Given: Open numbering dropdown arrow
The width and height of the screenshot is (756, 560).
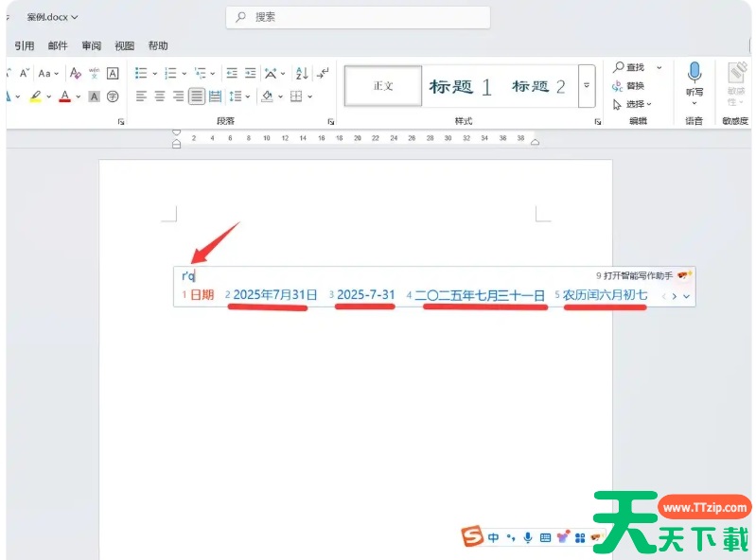Looking at the screenshot, I should (185, 74).
